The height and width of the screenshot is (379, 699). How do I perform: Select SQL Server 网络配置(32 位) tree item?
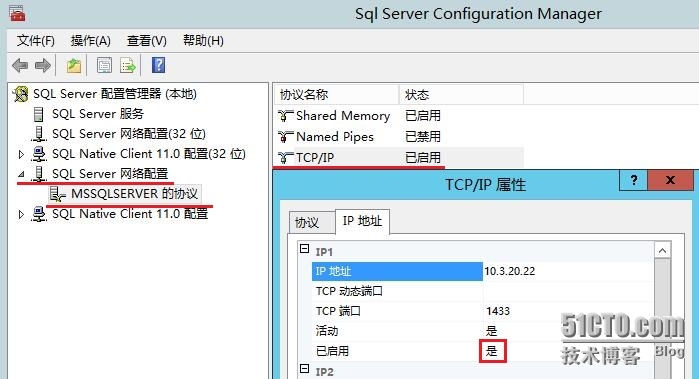tap(129, 134)
